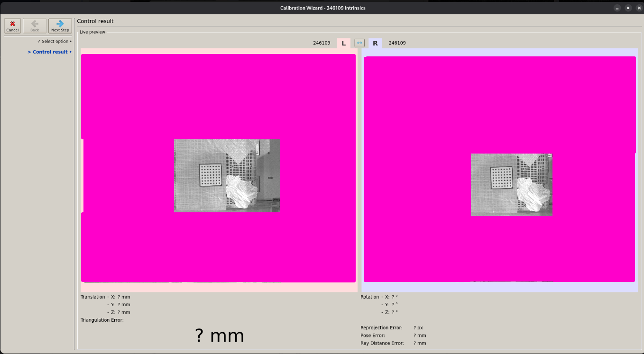
Task: Select the R camera tab
Action: 375,43
